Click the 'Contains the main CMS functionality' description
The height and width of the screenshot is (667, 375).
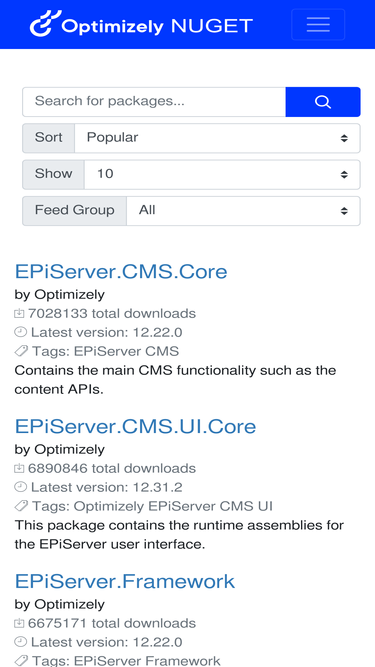175,379
